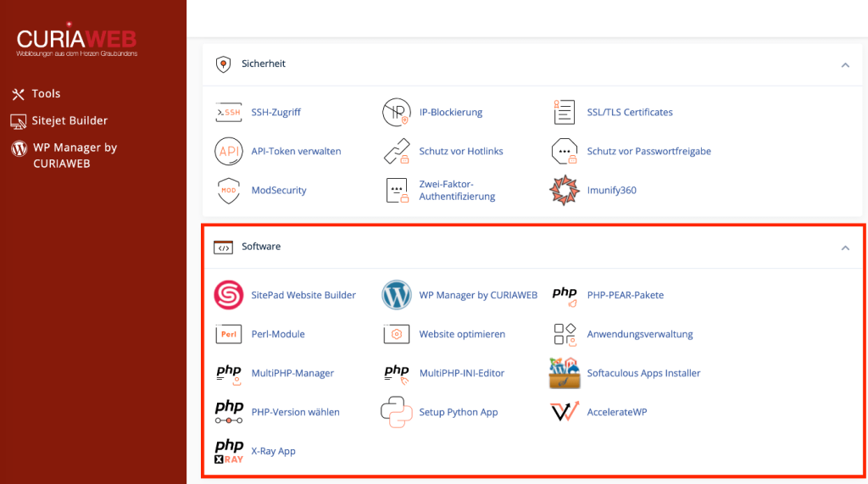Click the MultiPHP-Manager php icon

pos(229,375)
